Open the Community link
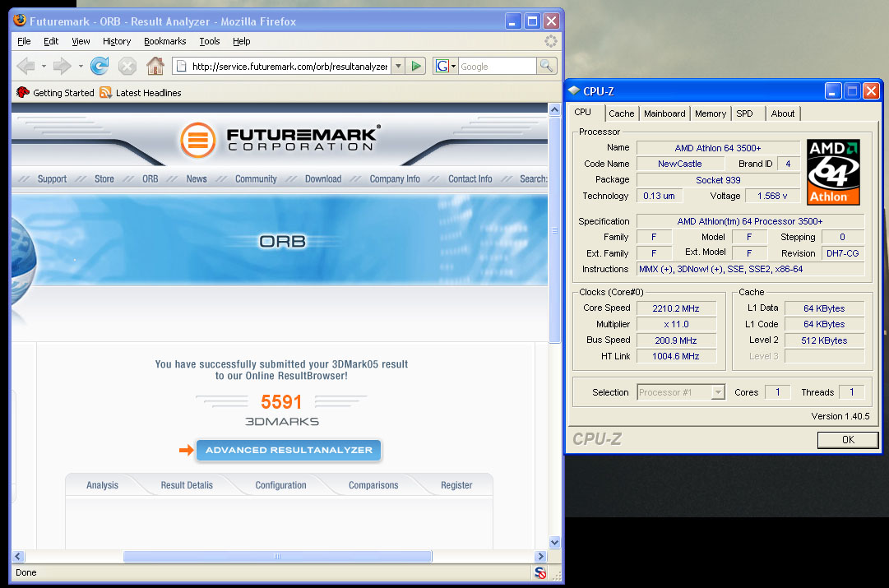 257,179
